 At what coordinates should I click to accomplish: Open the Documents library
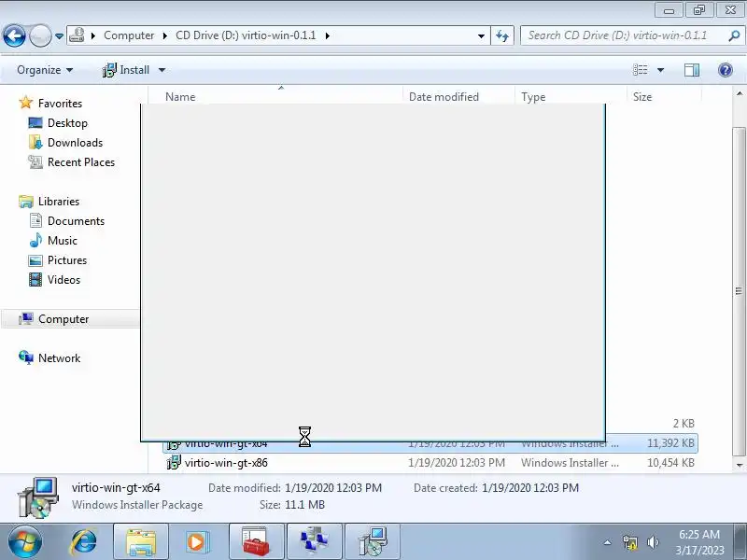pos(76,221)
